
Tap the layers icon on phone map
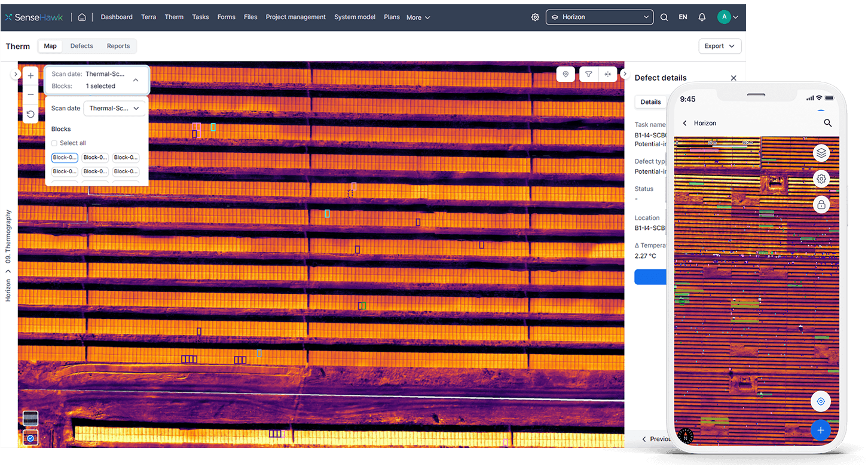tap(821, 153)
